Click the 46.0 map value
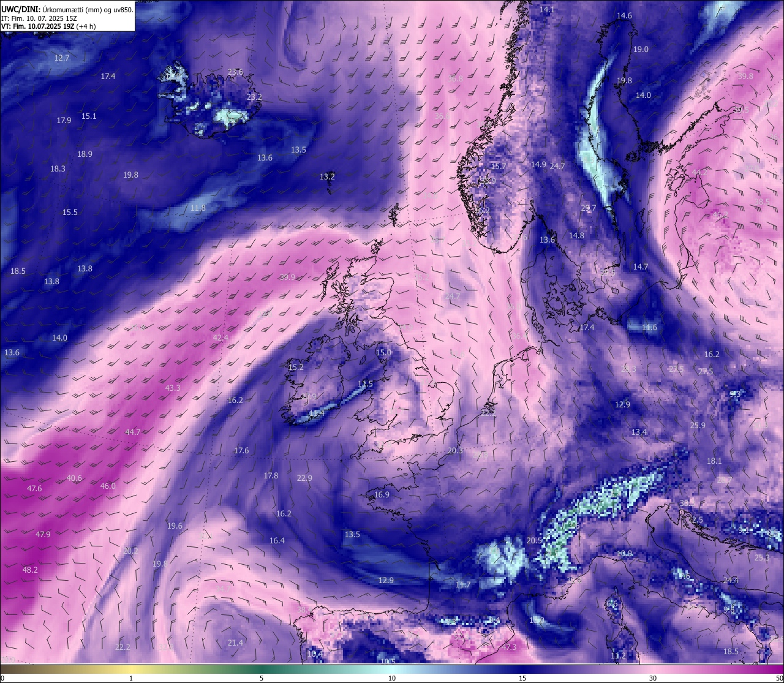 click(x=108, y=486)
